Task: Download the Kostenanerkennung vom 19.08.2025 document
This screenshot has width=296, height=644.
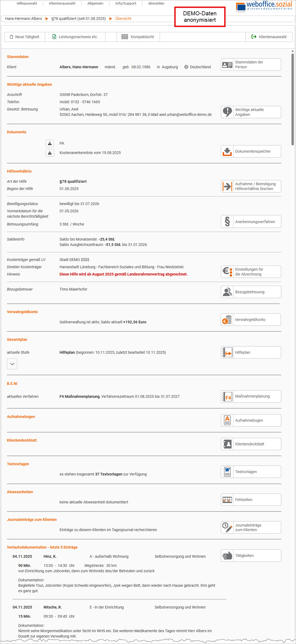Action: point(50,153)
